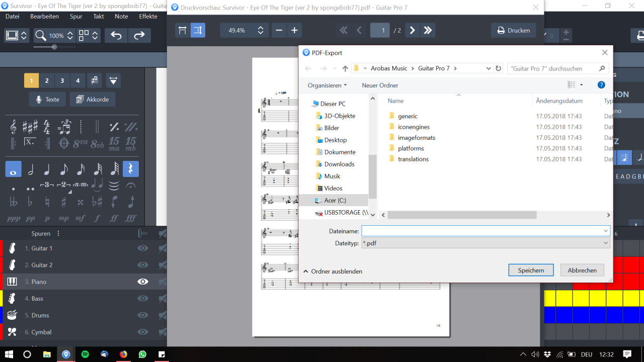The width and height of the screenshot is (644, 362).
Task: Adjust the Guitar Pro zoom slider
Action: click(x=54, y=47)
